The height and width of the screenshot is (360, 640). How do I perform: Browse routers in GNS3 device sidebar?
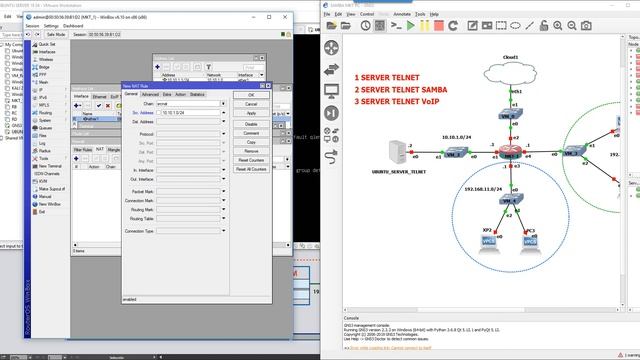click(331, 48)
